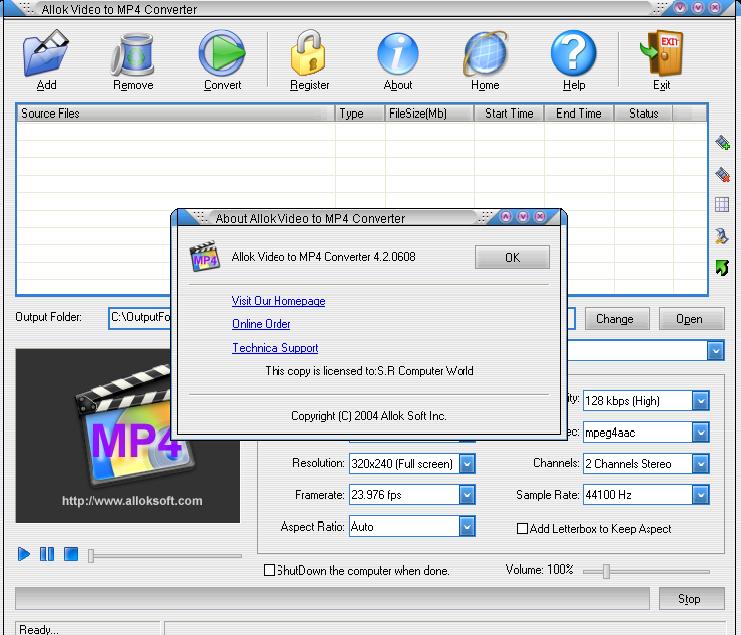Expand the Aspect Ratio dropdown
The width and height of the screenshot is (741, 635).
(x=467, y=526)
